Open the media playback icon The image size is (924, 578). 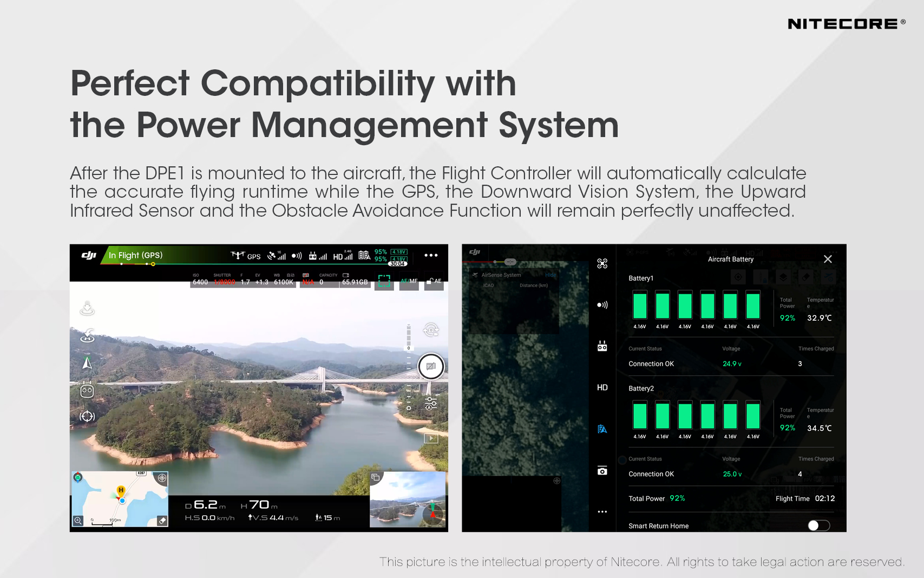coord(431,438)
